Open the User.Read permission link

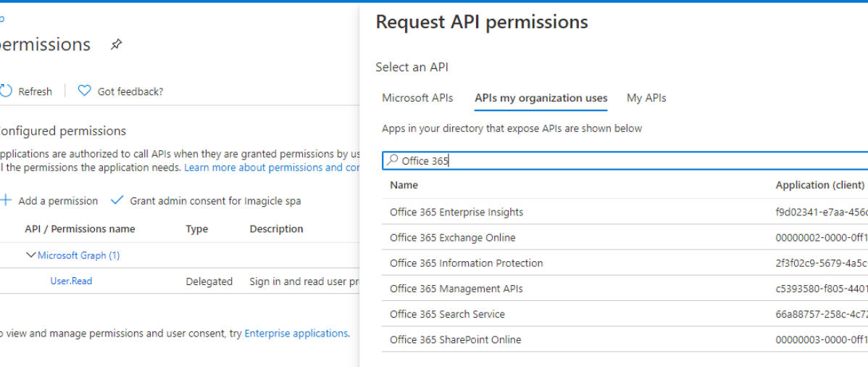tap(71, 281)
